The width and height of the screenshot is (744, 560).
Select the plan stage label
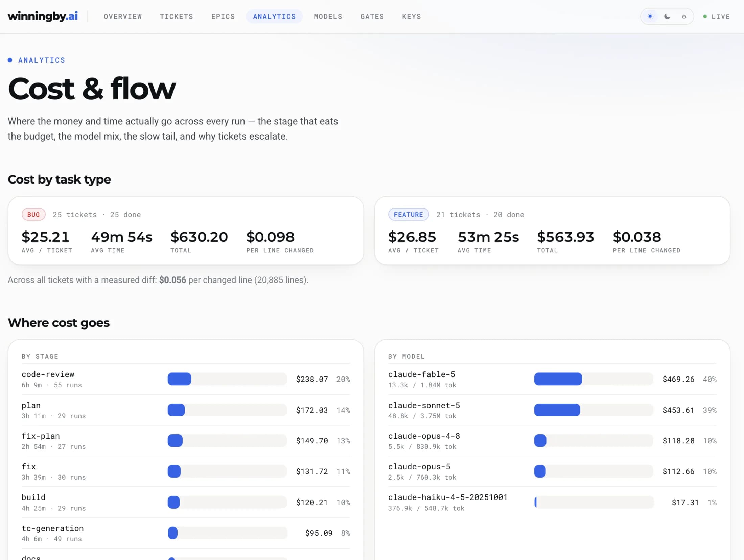tap(31, 405)
